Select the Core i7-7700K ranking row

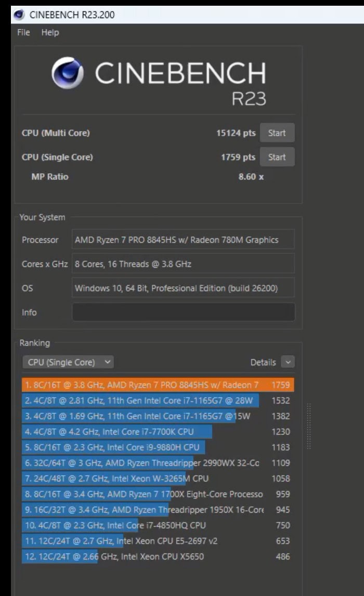pos(117,432)
